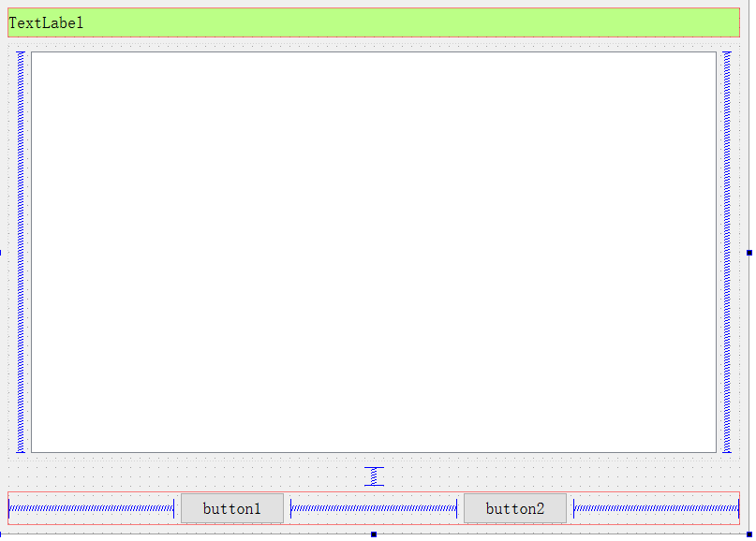Select the small vertical spacer above the buttons
The width and height of the screenshot is (756, 541).
click(374, 475)
